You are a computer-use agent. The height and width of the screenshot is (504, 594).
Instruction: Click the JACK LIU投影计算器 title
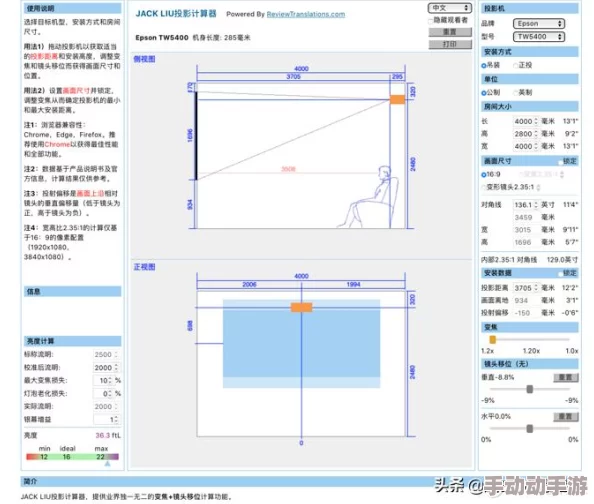coord(176,14)
